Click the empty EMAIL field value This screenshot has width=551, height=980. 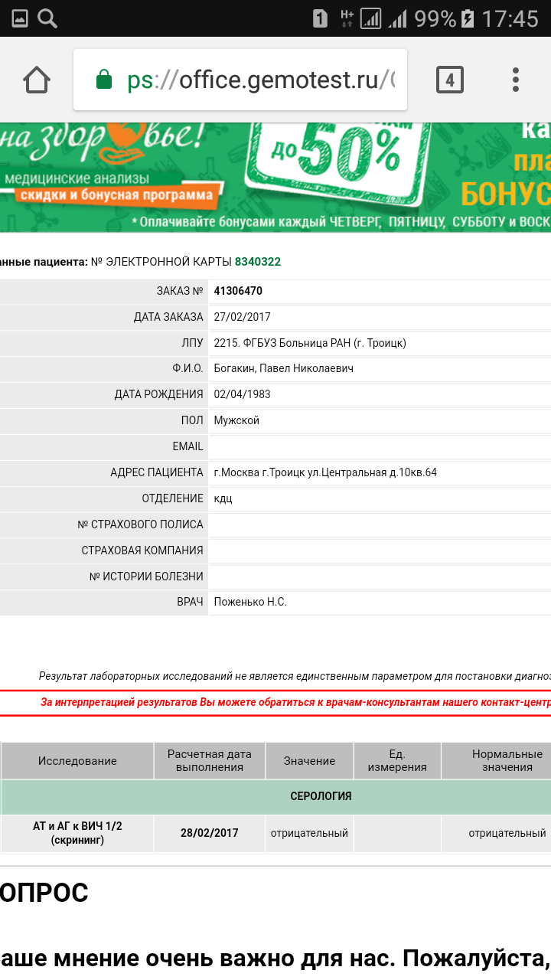point(379,446)
